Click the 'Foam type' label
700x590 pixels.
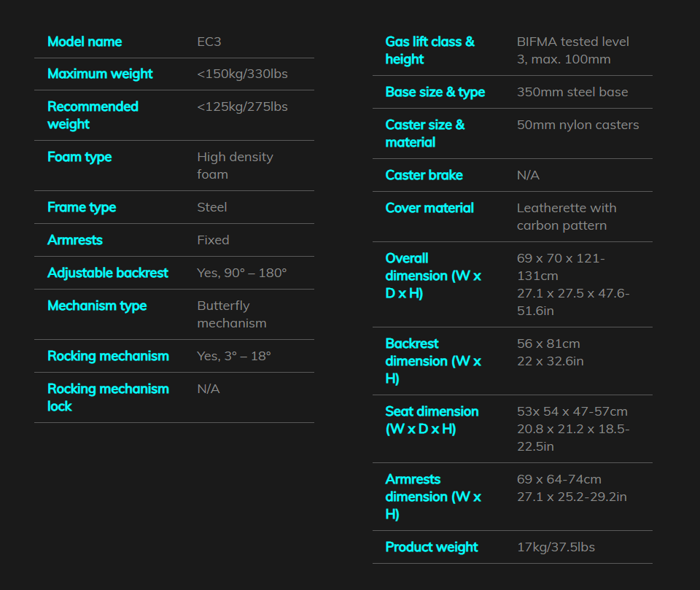[x=79, y=157]
